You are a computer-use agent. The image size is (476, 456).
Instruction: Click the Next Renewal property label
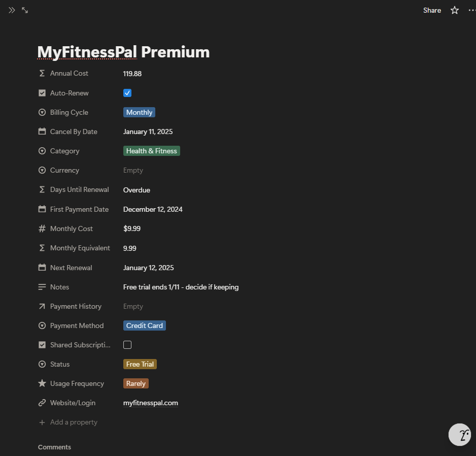tap(71, 268)
